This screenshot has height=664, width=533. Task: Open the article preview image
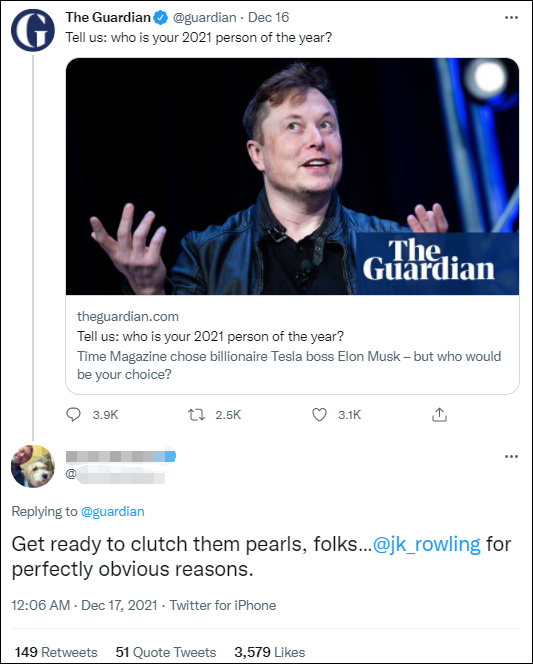[292, 176]
